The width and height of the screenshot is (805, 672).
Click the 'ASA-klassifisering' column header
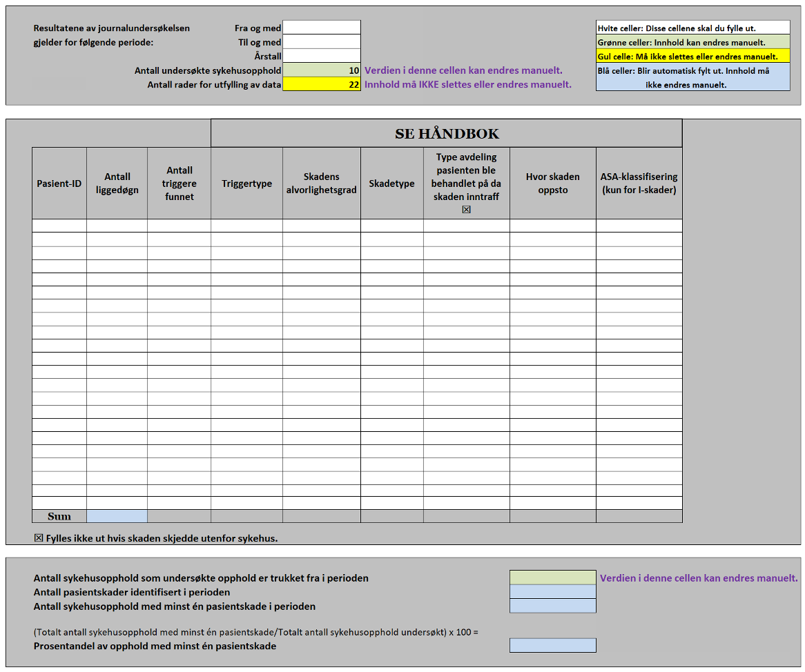(639, 184)
